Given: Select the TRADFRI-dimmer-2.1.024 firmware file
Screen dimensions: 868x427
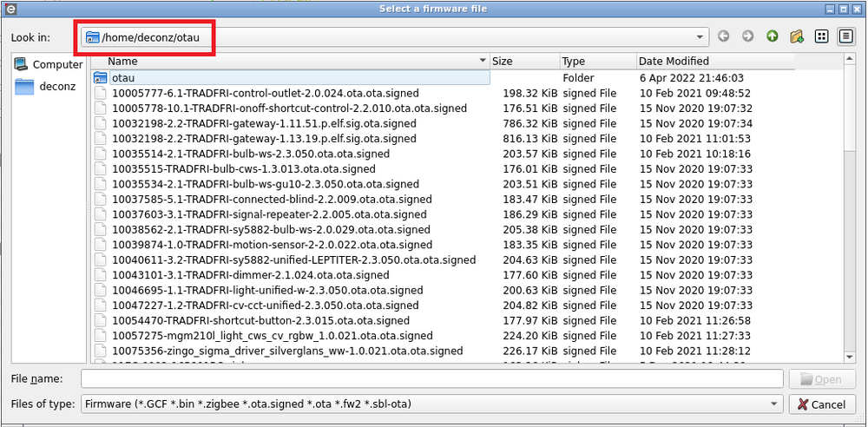Looking at the screenshot, I should point(250,275).
